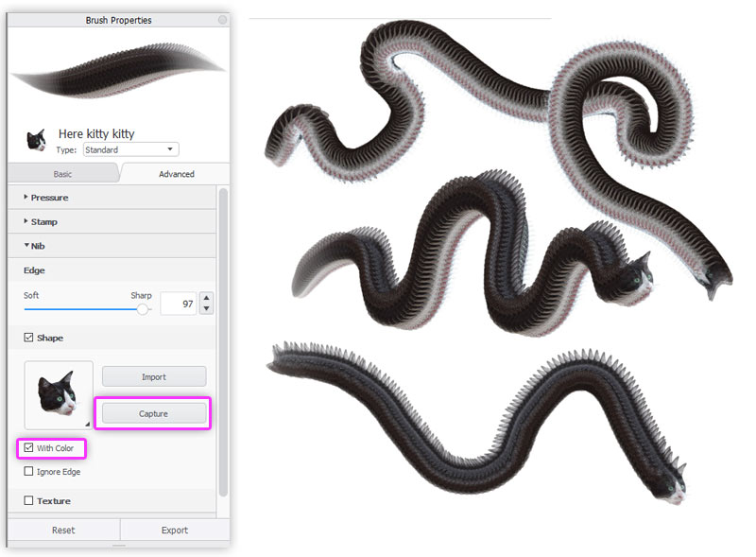Click the Soft label under Edge

pos(31,295)
